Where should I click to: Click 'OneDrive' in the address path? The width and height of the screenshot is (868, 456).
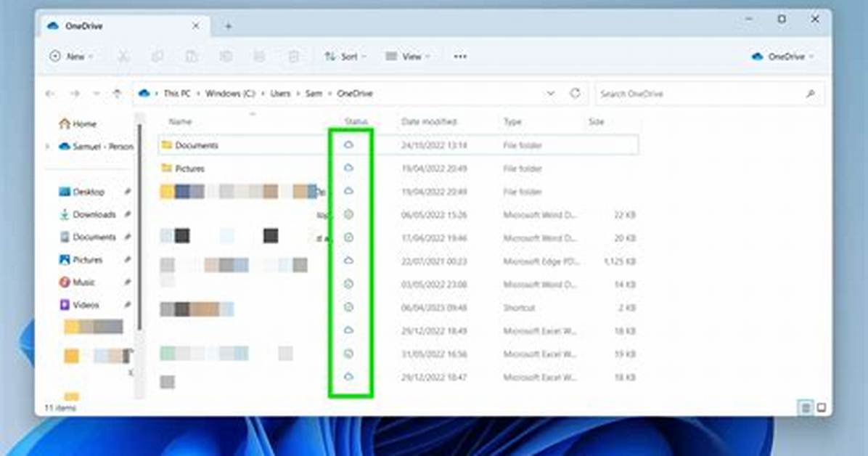pyautogui.click(x=355, y=94)
